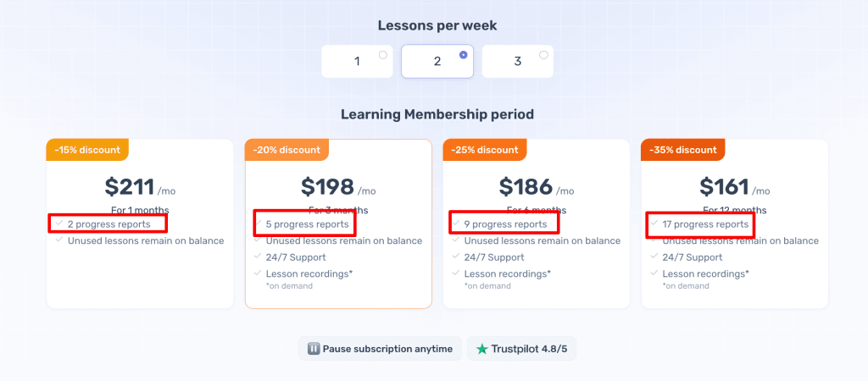
Task: Open the Trustpilot 4.8/5 badge
Action: pos(521,349)
